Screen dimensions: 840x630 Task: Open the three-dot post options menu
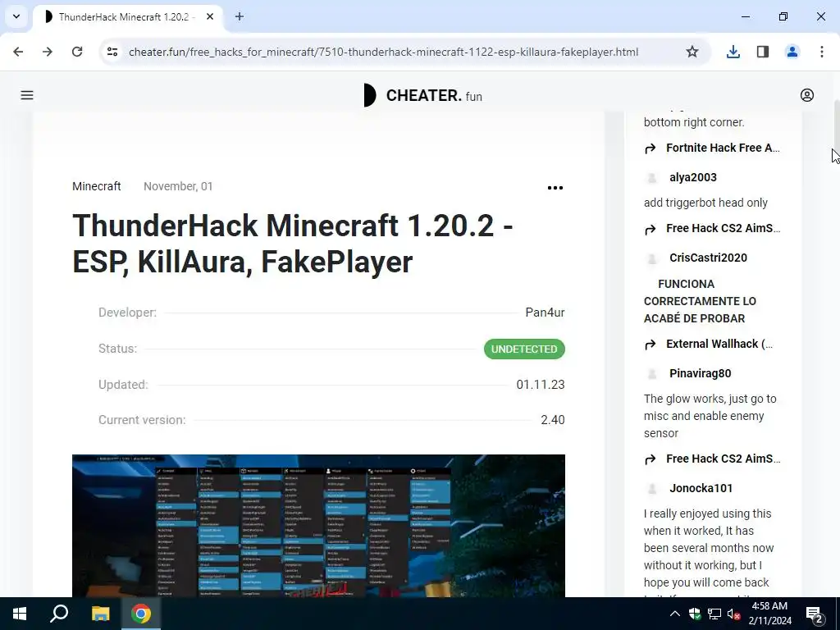(x=555, y=188)
